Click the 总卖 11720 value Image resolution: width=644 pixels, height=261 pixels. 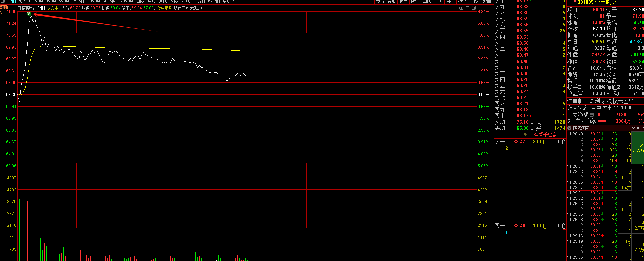click(x=558, y=122)
